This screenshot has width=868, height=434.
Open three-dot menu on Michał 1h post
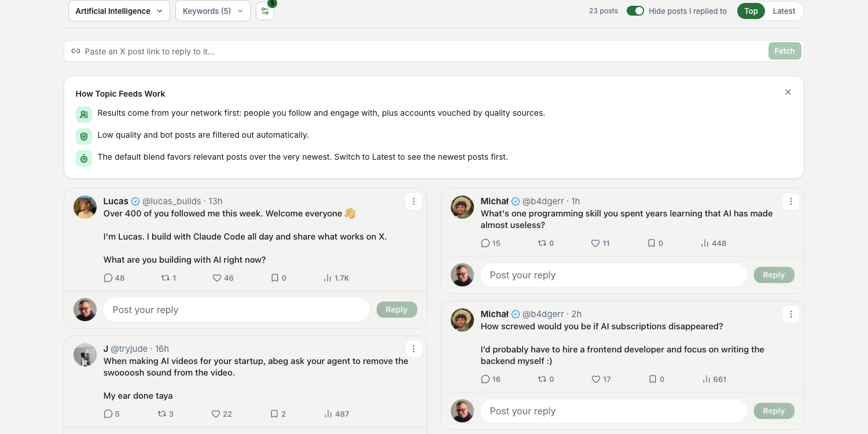pyautogui.click(x=790, y=201)
